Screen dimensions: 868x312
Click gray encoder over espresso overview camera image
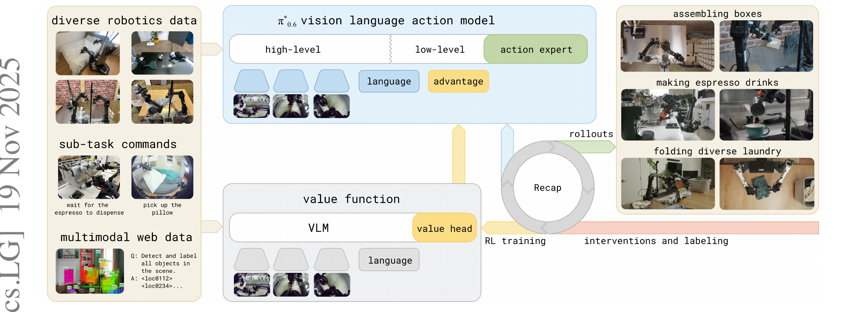tap(252, 259)
